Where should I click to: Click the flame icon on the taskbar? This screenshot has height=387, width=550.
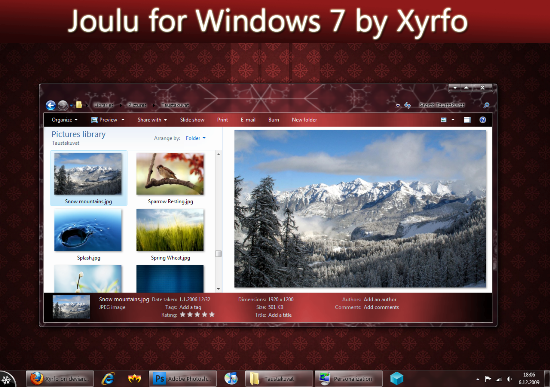[x=134, y=379]
